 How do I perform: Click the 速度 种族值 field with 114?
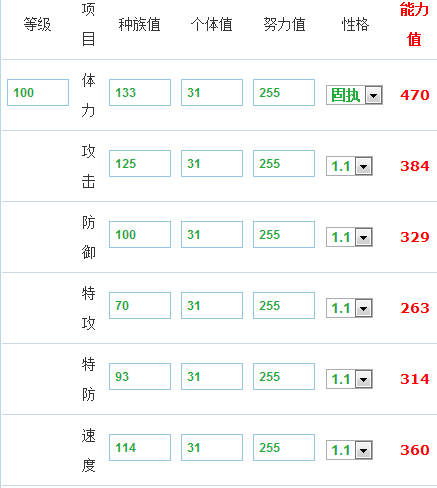point(140,447)
